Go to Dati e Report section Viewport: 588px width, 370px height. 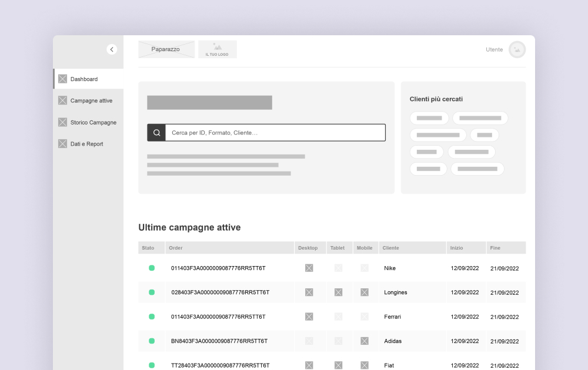(x=86, y=144)
